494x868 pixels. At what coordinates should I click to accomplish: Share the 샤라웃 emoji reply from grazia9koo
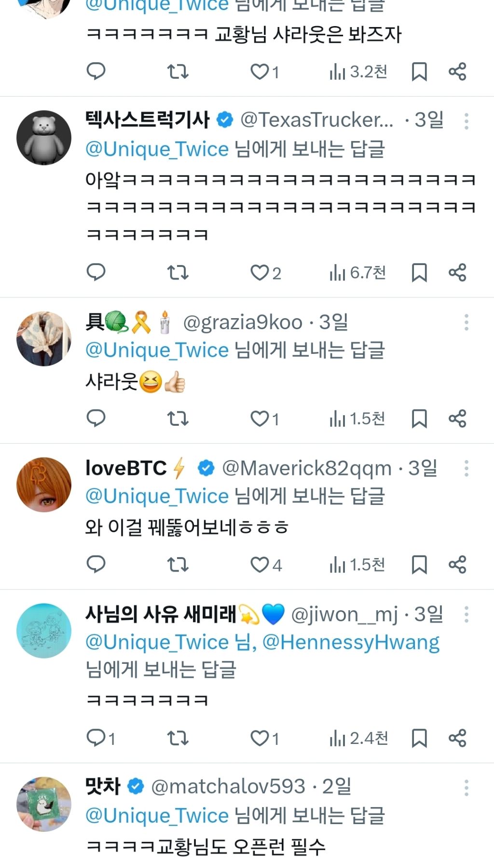pos(457,419)
